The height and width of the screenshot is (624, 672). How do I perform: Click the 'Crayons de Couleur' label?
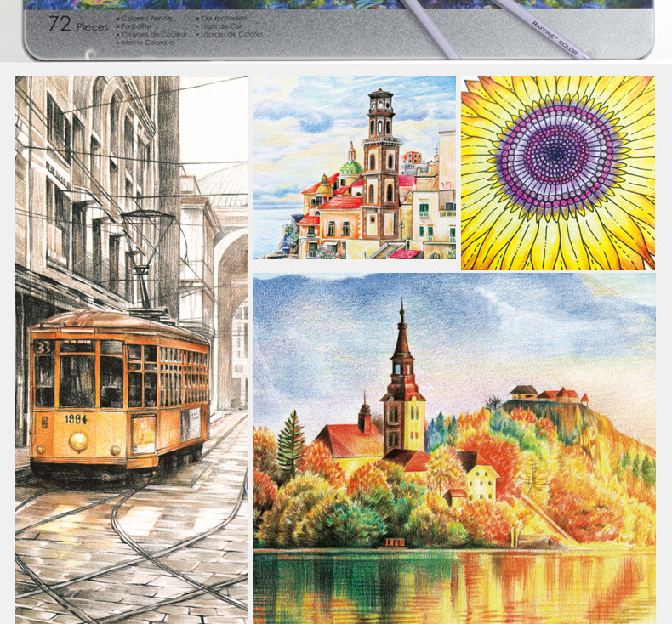coord(154,34)
